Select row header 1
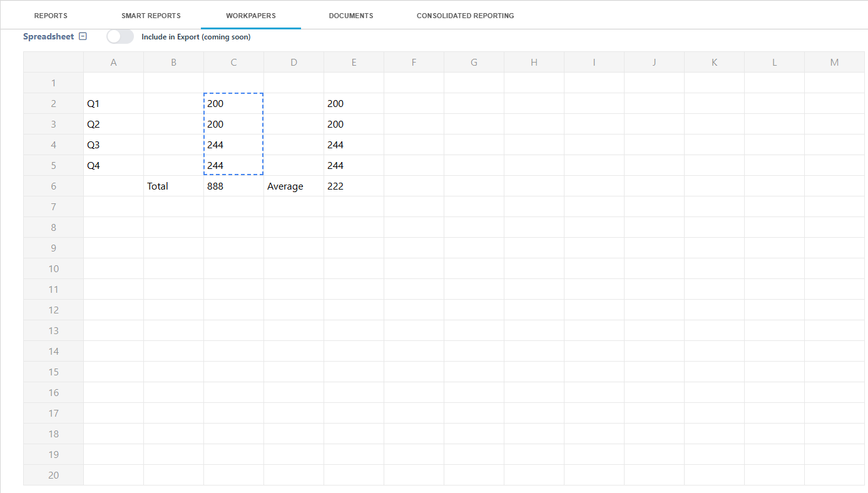 click(53, 83)
